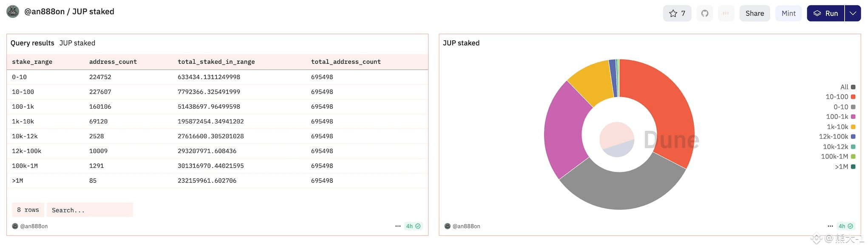This screenshot has height=249, width=868.
Task: Focus the Search field below the table
Action: pyautogui.click(x=90, y=210)
